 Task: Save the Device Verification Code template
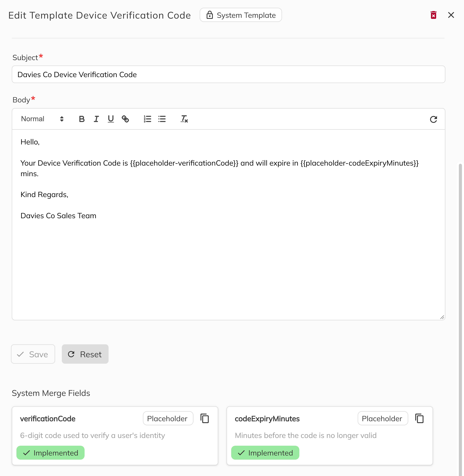[33, 354]
